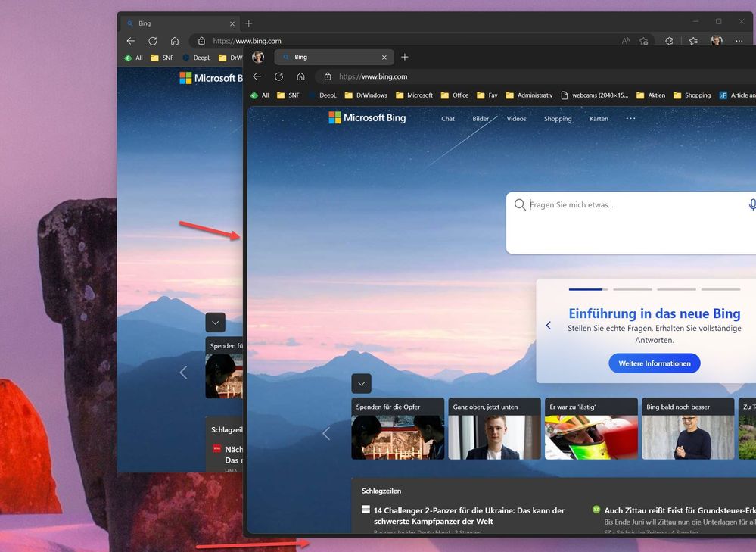Viewport: 756px width, 552px height.
Task: Add page to favorites in rear window
Action: [644, 41]
